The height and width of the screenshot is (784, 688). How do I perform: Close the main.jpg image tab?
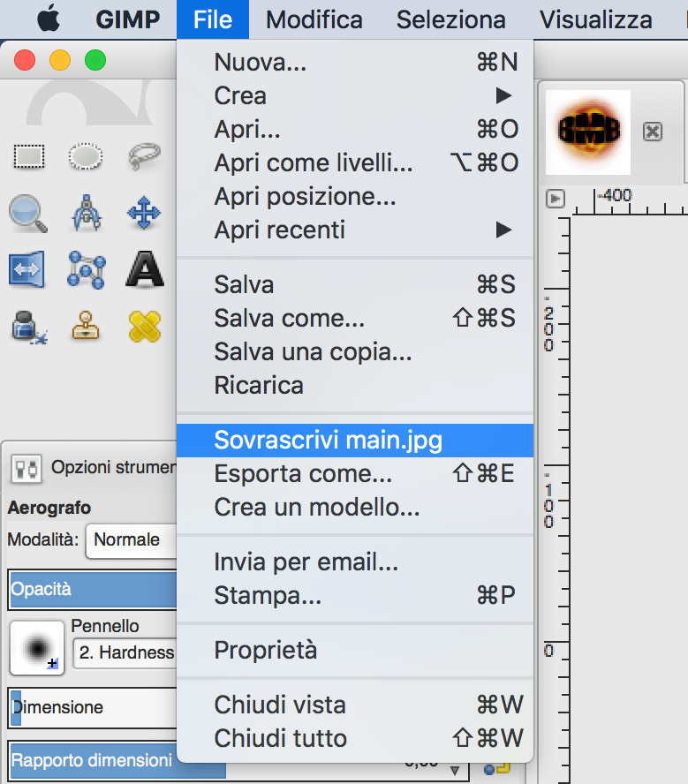click(652, 132)
